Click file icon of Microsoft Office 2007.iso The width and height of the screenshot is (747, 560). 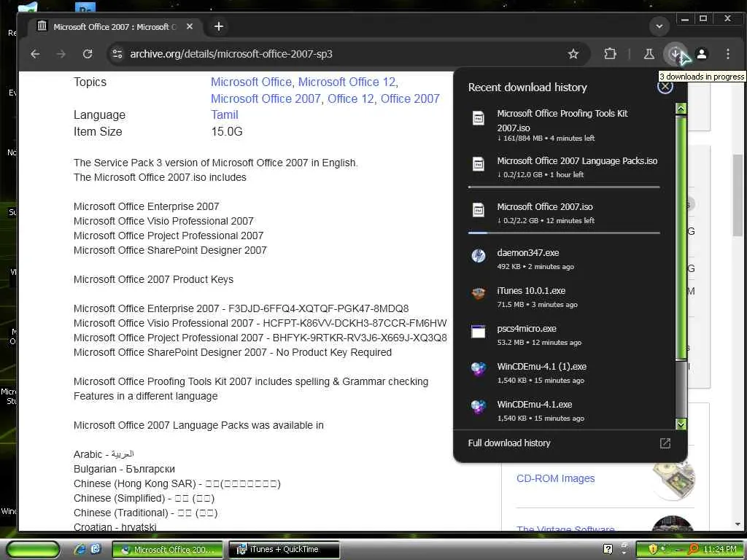pos(479,209)
